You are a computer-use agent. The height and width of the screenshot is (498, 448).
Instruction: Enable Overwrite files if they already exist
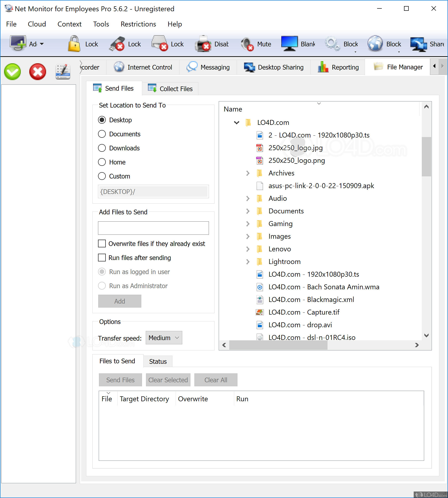[102, 243]
